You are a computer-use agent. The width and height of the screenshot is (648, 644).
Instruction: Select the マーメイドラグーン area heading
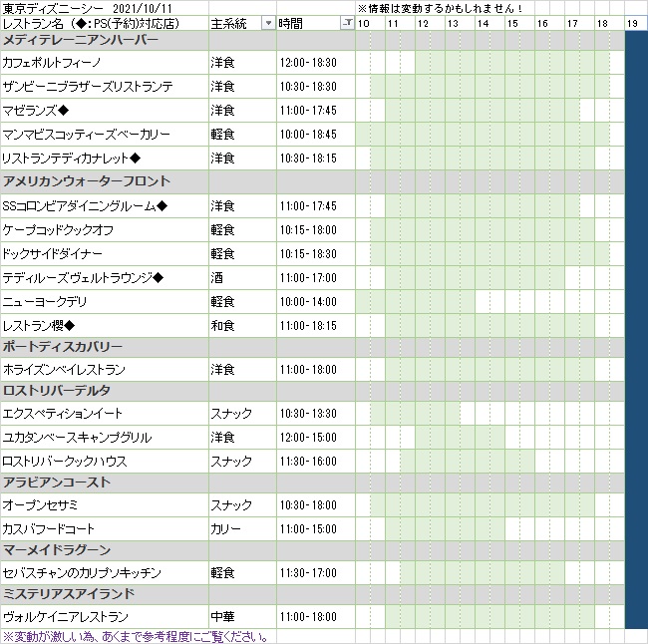pos(105,550)
